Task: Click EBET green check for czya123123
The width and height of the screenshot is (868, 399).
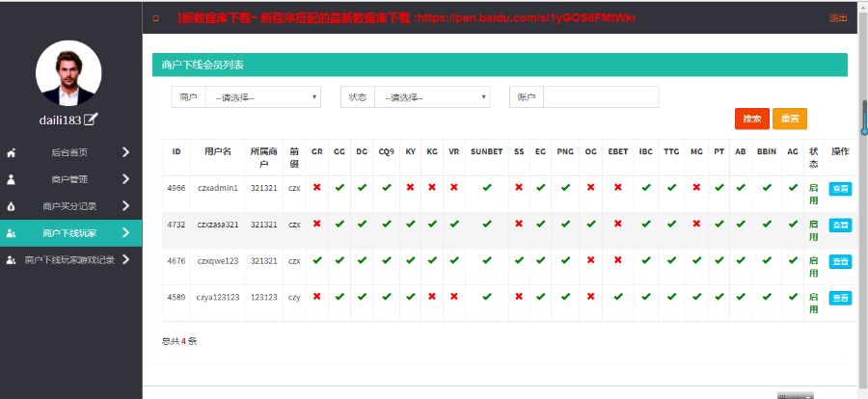Action: 618,296
